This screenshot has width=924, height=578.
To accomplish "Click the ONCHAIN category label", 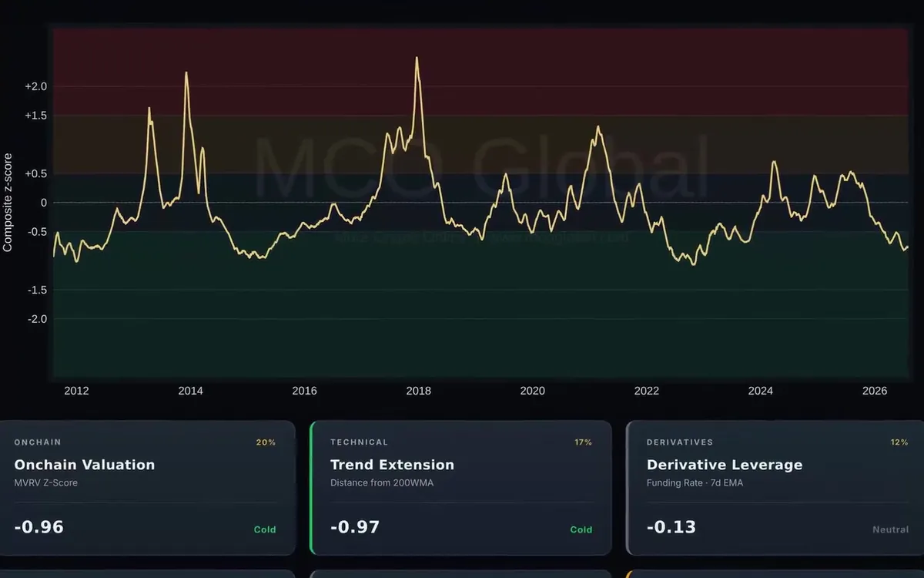I will [38, 442].
